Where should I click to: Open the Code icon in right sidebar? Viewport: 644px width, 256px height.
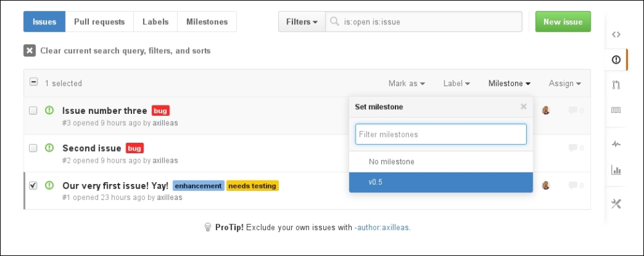click(x=616, y=35)
